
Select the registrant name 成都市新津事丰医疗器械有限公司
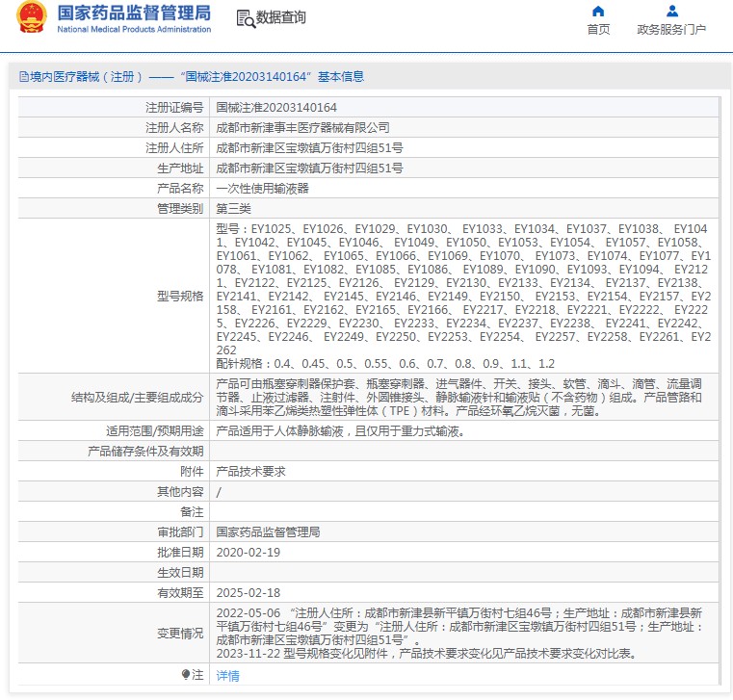point(302,127)
